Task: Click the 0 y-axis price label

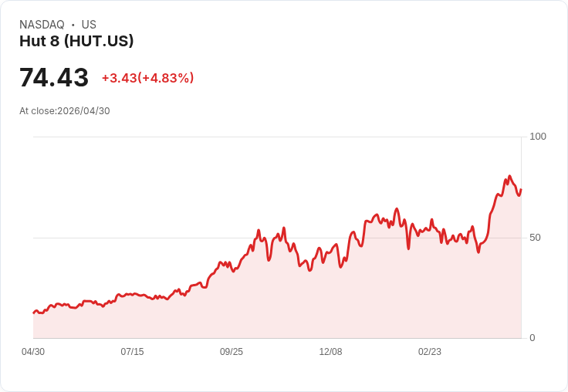Action: click(x=532, y=338)
